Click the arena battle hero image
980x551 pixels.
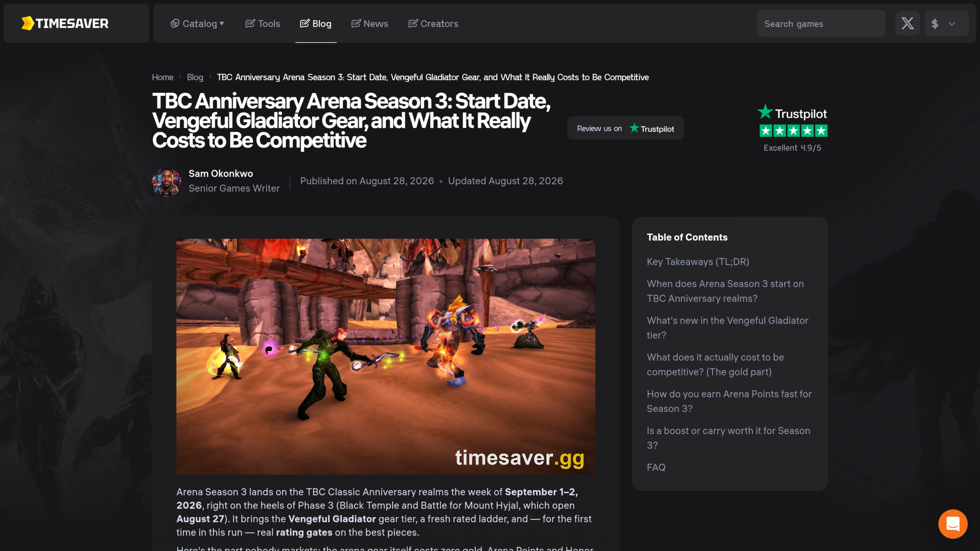tap(386, 357)
